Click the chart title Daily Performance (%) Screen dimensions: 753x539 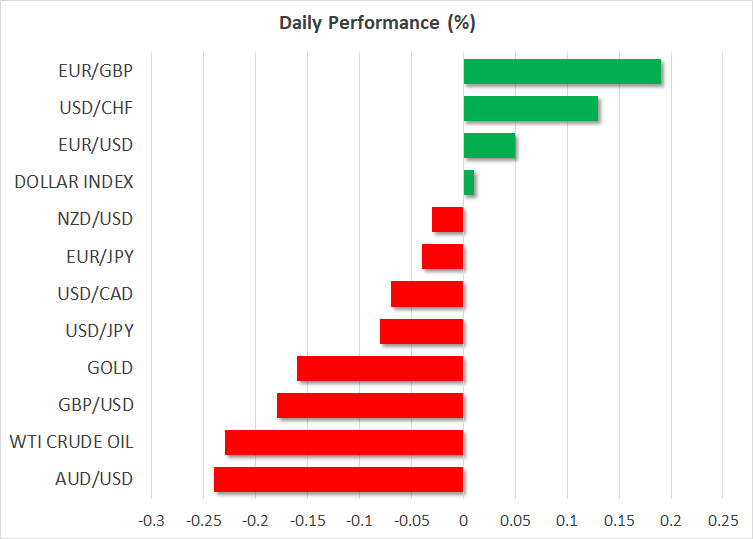point(376,20)
